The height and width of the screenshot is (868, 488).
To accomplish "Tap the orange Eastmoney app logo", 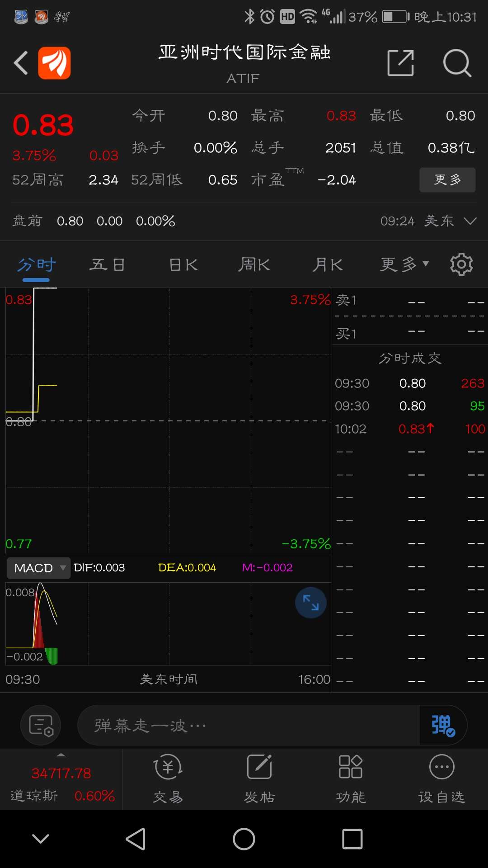I will click(54, 63).
